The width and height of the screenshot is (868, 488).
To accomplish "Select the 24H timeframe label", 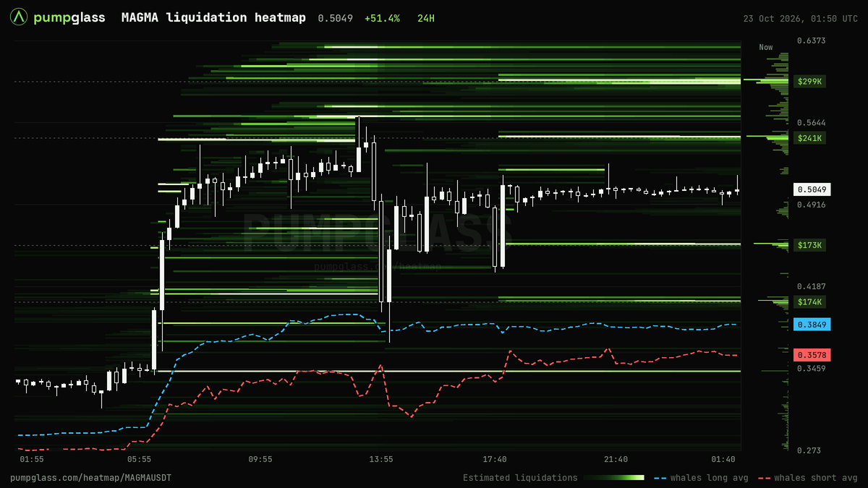I will click(x=426, y=18).
